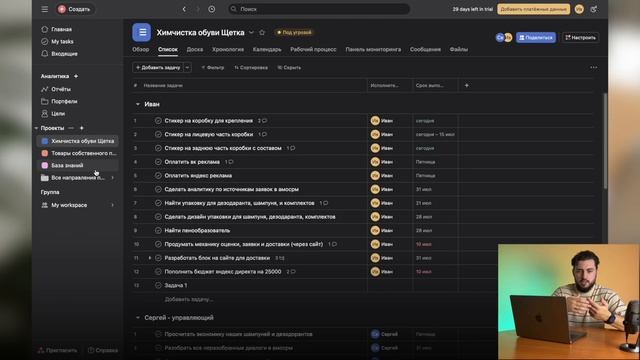Viewport: 640px width, 360px height.
Task: Open dropdown arrow beside Добавить задачу
Action: 187,68
